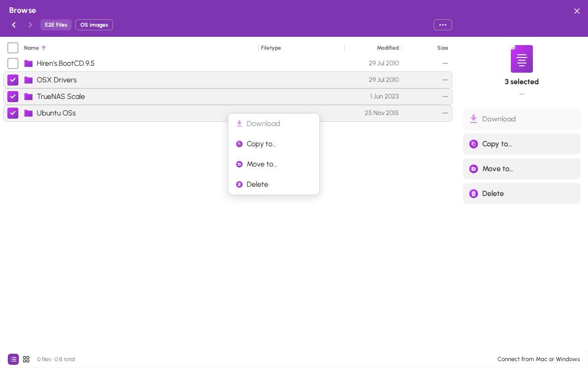The image size is (588, 368).
Task: Switch to list view
Action: pyautogui.click(x=13, y=359)
